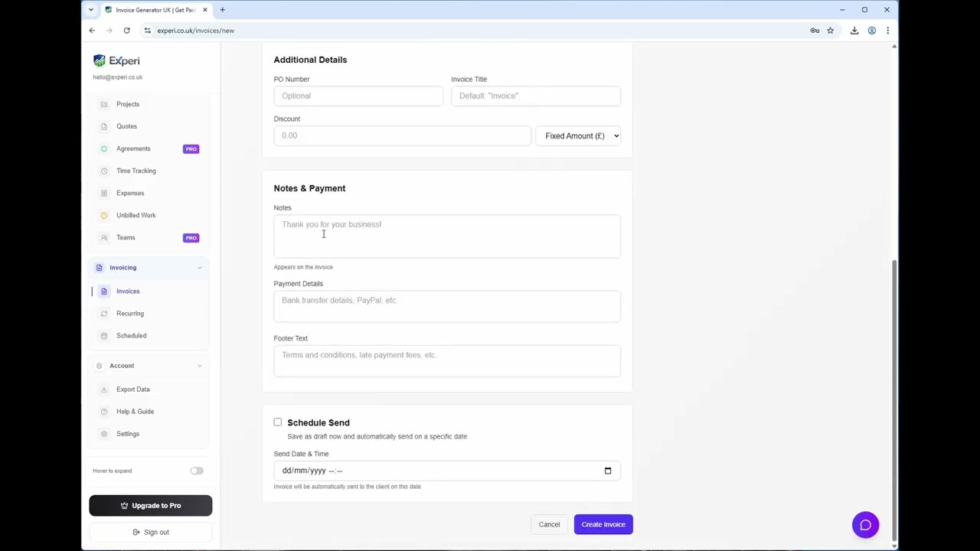The image size is (980, 551).
Task: Click the Invoicing section icon
Action: [99, 267]
